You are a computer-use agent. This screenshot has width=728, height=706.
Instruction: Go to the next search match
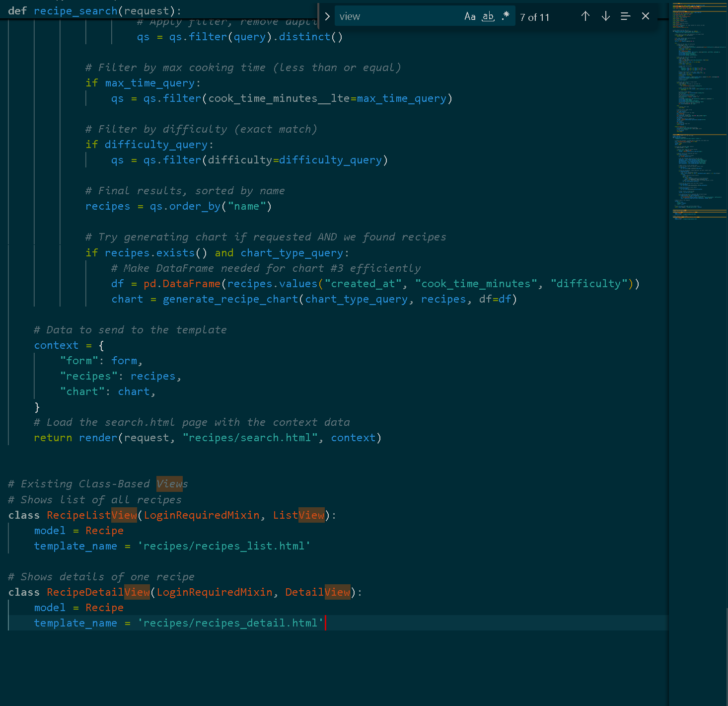click(x=605, y=16)
